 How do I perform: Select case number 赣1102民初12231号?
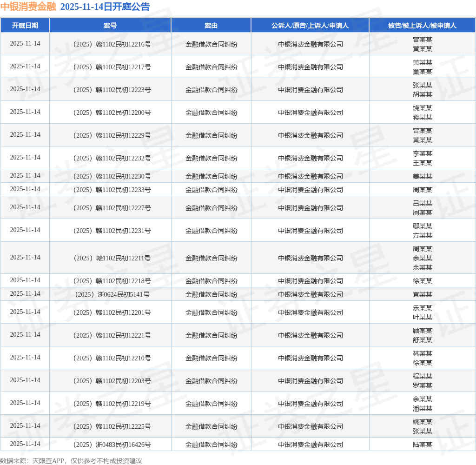(112, 231)
